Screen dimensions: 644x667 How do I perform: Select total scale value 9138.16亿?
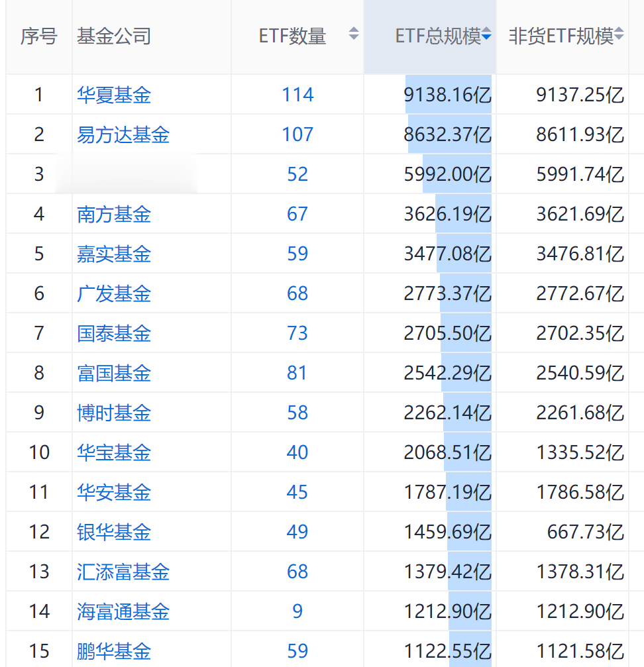pyautogui.click(x=447, y=95)
